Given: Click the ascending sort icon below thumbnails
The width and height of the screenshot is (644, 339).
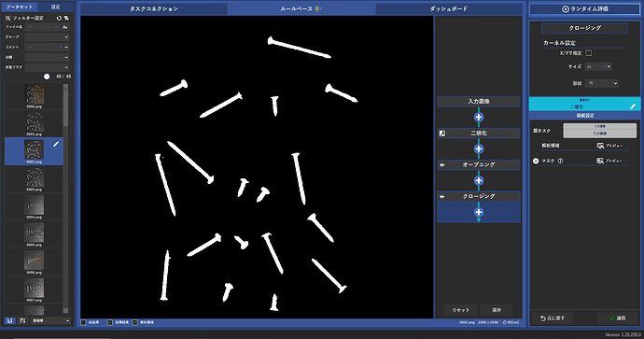Looking at the screenshot, I should (10, 320).
